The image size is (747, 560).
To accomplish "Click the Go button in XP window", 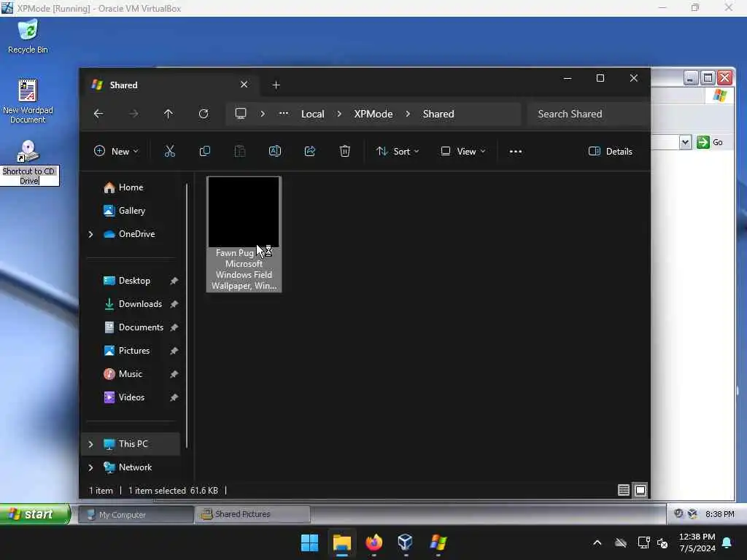I will coord(710,142).
